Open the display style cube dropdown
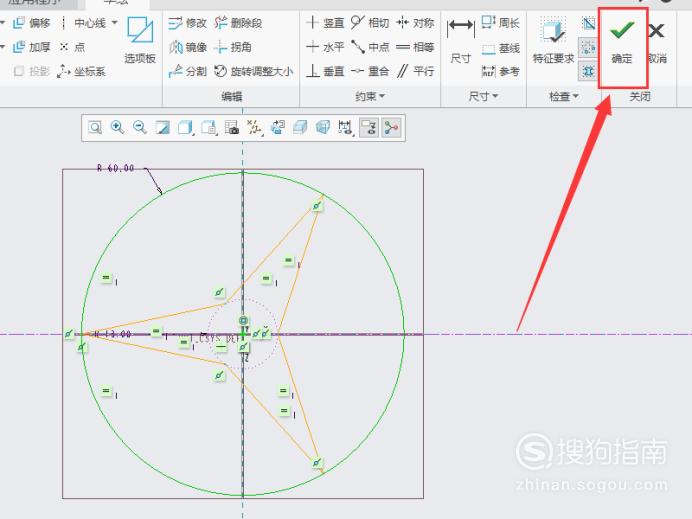 [x=185, y=128]
